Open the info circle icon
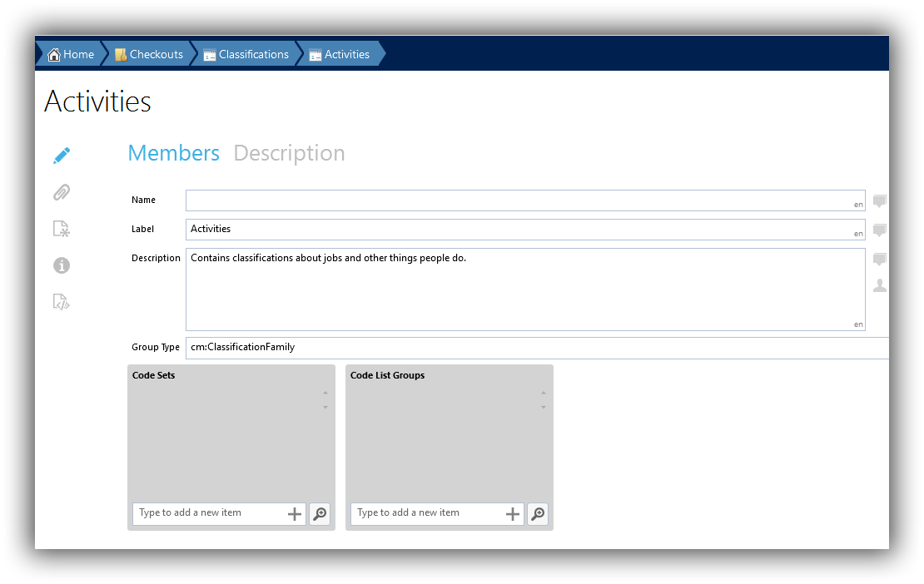 (62, 265)
